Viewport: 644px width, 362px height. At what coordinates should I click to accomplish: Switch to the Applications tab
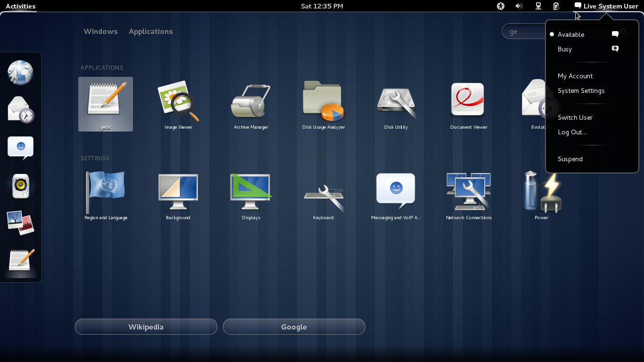point(150,31)
